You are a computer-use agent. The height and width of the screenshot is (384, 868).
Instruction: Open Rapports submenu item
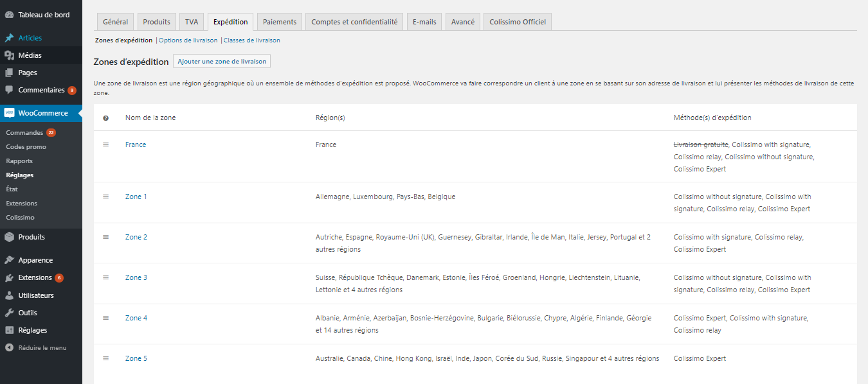click(19, 161)
